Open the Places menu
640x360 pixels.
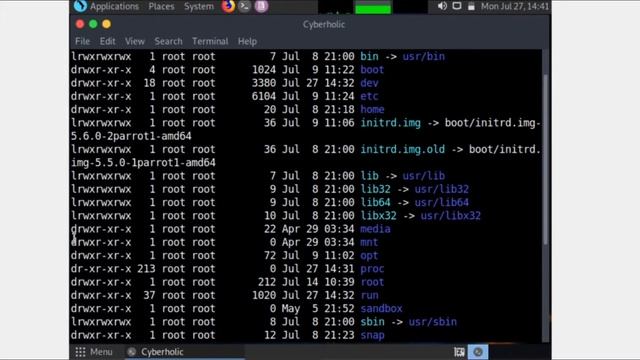point(161,6)
